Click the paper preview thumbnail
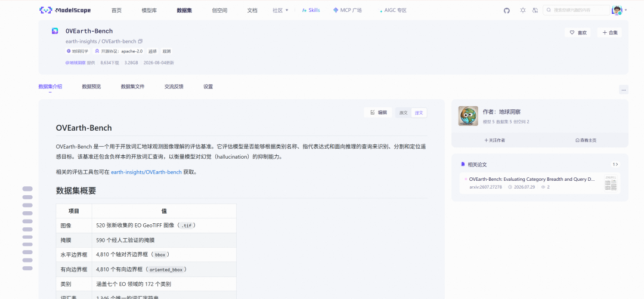Viewport: 644px width, 299px height. 611,183
